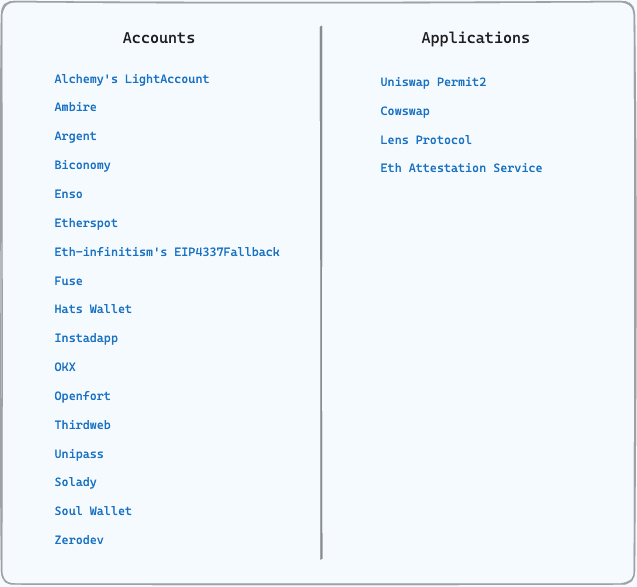Open the Soul Wallet link
The height and width of the screenshot is (587, 637).
click(x=93, y=511)
